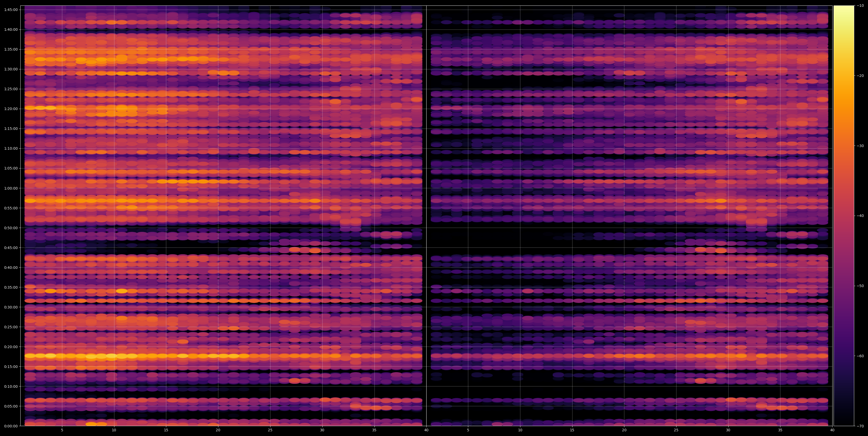Click the 1:40:00 time axis label

point(11,30)
